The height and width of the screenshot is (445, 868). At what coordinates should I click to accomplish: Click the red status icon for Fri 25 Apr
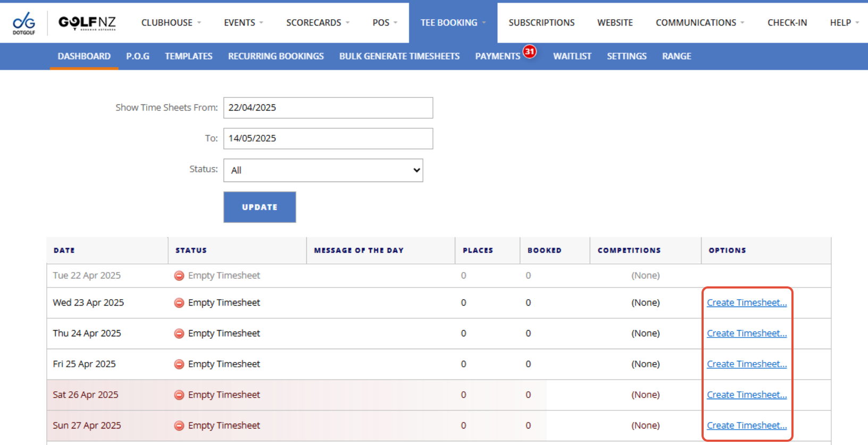[x=179, y=365]
